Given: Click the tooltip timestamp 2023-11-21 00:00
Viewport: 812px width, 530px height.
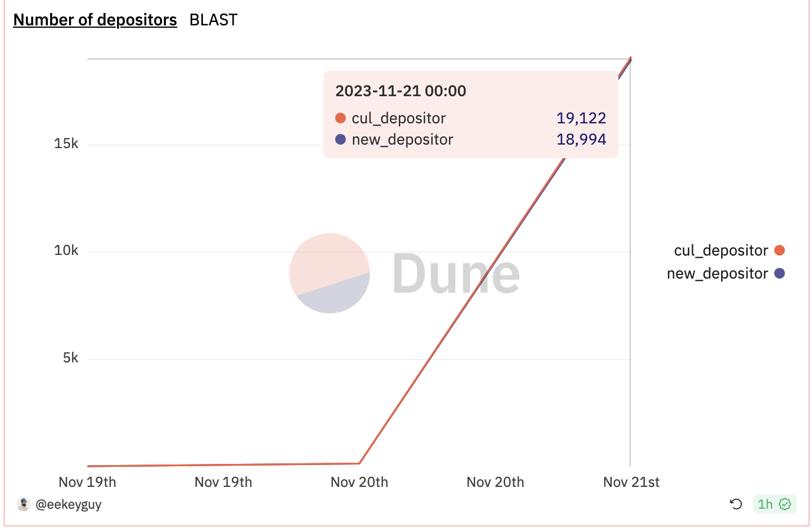Looking at the screenshot, I should click(401, 91).
